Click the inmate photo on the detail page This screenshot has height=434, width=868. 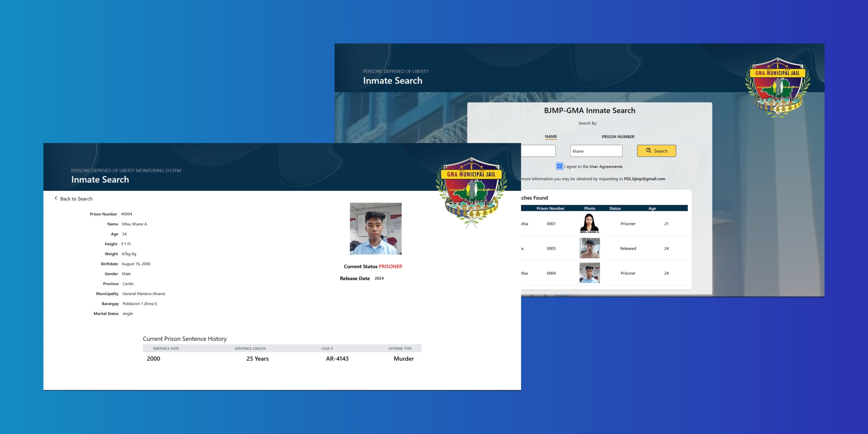[x=376, y=229]
